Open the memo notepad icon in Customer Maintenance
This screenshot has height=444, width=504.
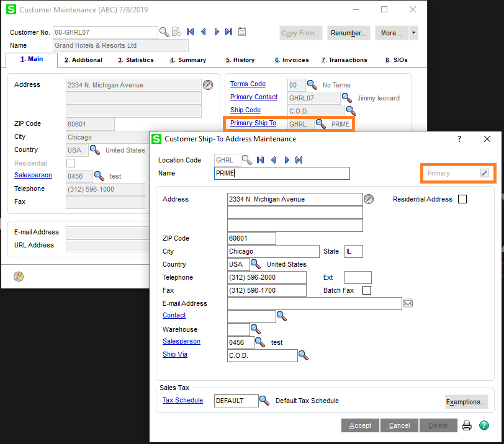[x=242, y=32]
